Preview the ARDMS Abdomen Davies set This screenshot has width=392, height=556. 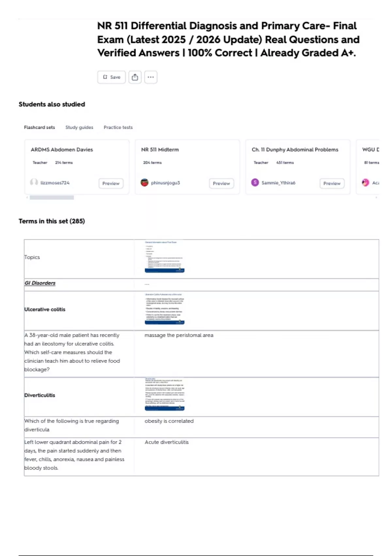(111, 183)
